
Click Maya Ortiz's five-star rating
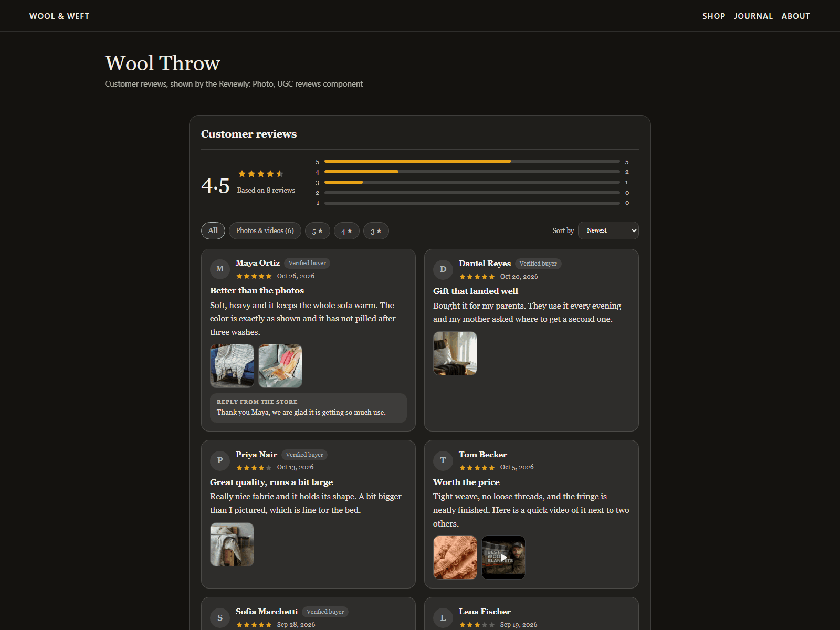coord(254,276)
